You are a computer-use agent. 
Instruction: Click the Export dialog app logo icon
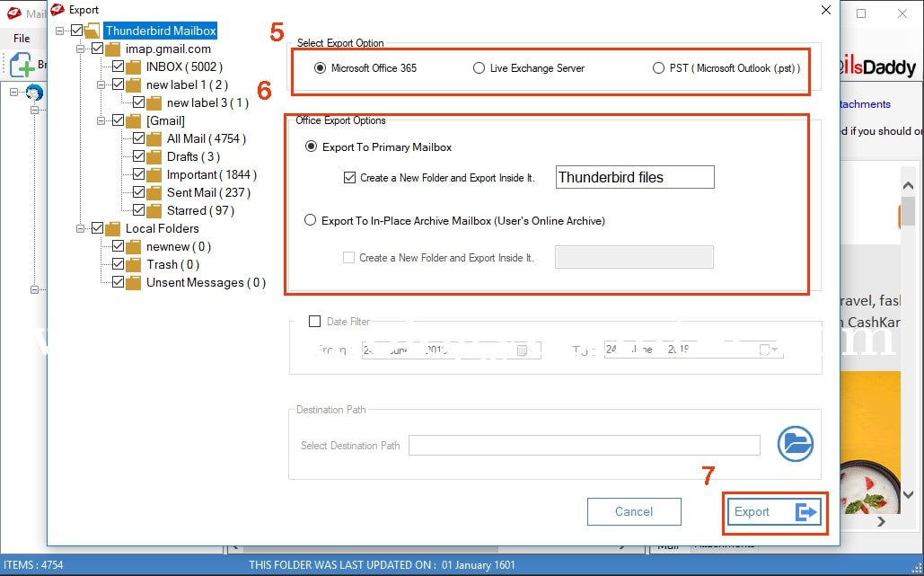point(57,10)
